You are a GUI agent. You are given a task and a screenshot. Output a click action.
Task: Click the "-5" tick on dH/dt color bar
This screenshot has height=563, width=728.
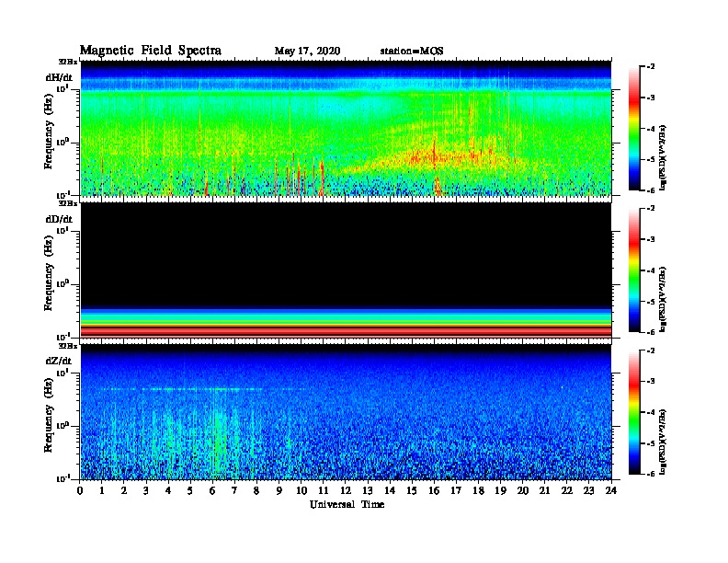pos(651,160)
